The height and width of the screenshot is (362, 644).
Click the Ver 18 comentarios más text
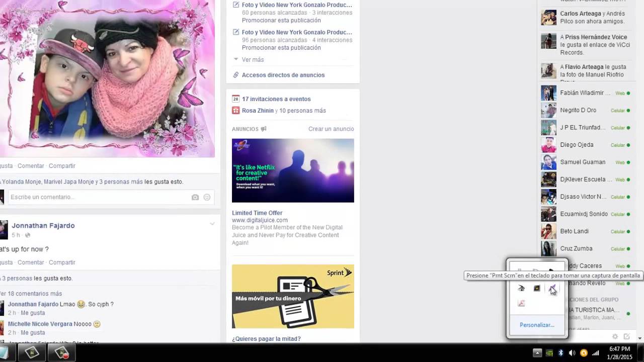[x=31, y=294]
